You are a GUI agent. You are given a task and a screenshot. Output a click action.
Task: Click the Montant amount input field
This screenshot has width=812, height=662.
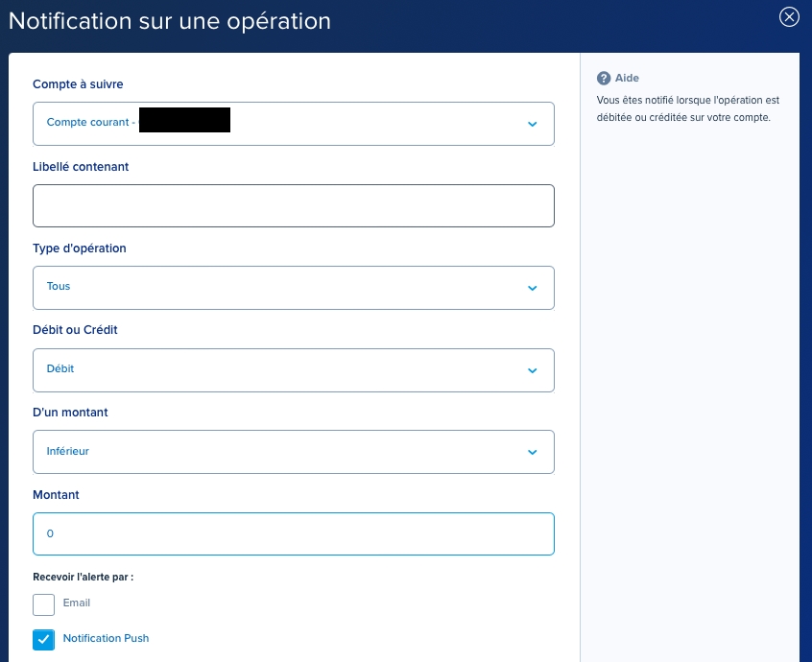[x=294, y=533]
